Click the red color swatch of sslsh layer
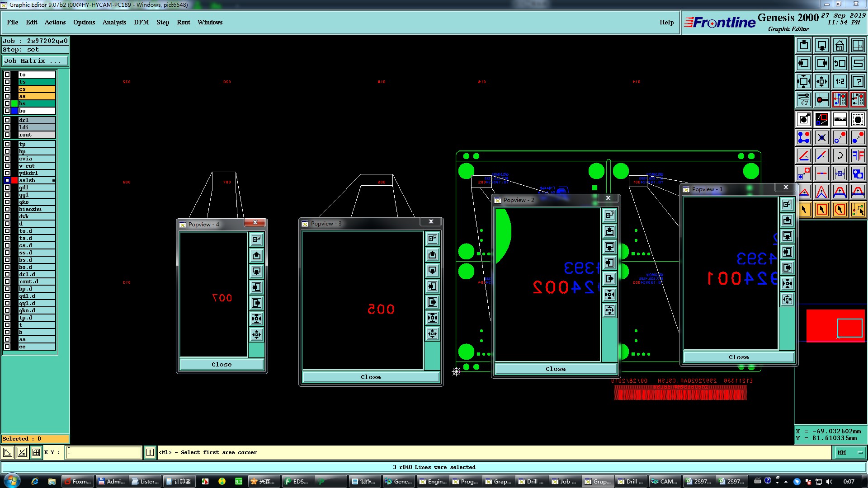The height and width of the screenshot is (488, 868). [x=15, y=180]
